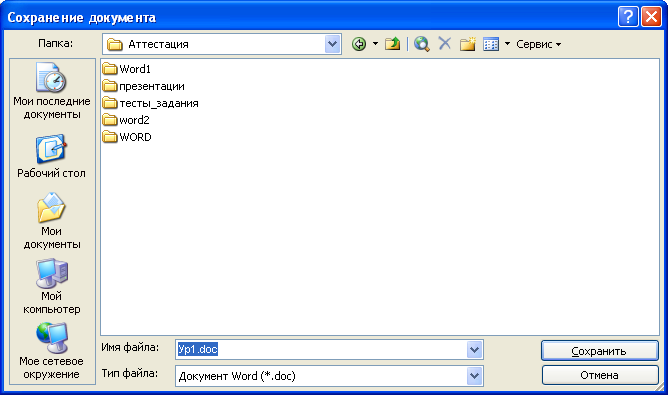
Task: Select the презентации folder
Action: tap(144, 86)
